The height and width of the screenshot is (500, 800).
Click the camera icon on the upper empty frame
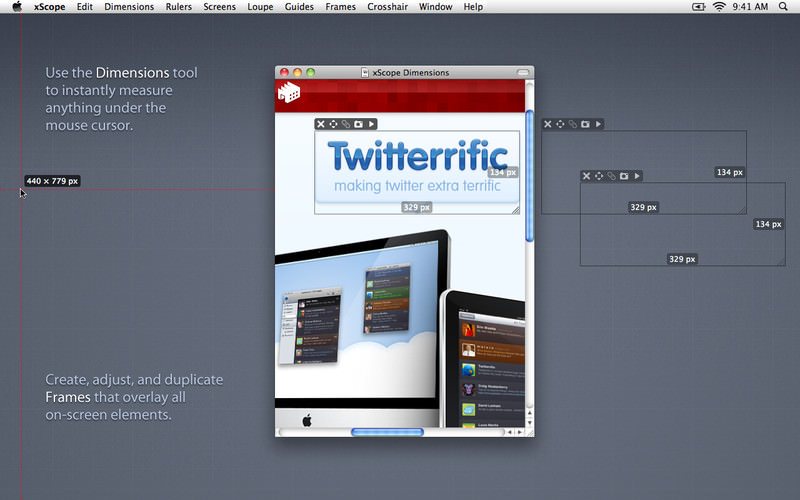click(x=586, y=124)
